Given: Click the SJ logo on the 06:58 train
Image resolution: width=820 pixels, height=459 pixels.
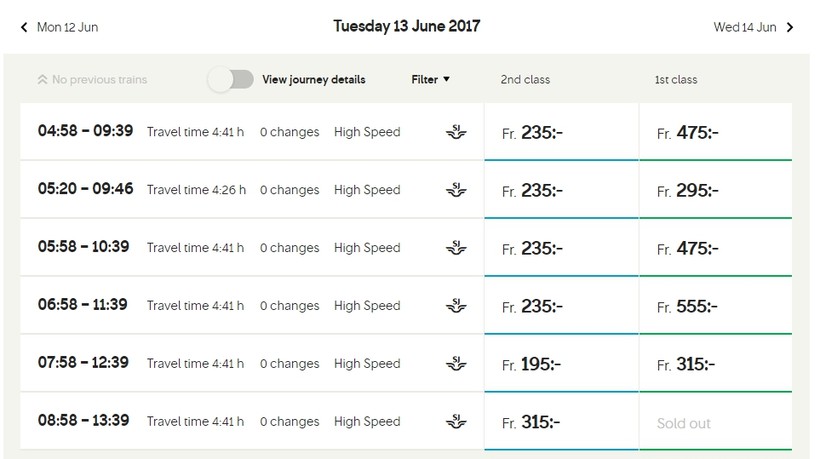Looking at the screenshot, I should 456,306.
